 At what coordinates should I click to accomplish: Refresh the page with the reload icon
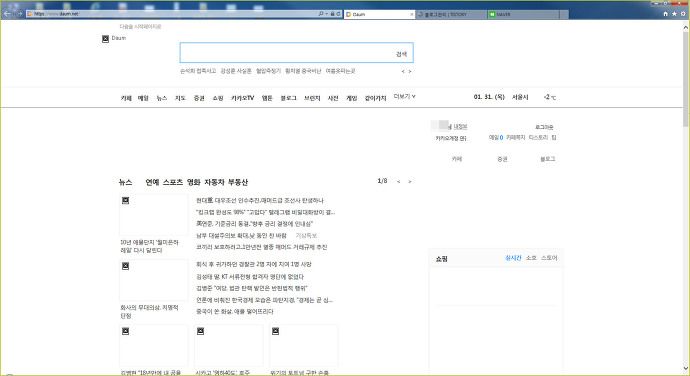pyautogui.click(x=338, y=14)
